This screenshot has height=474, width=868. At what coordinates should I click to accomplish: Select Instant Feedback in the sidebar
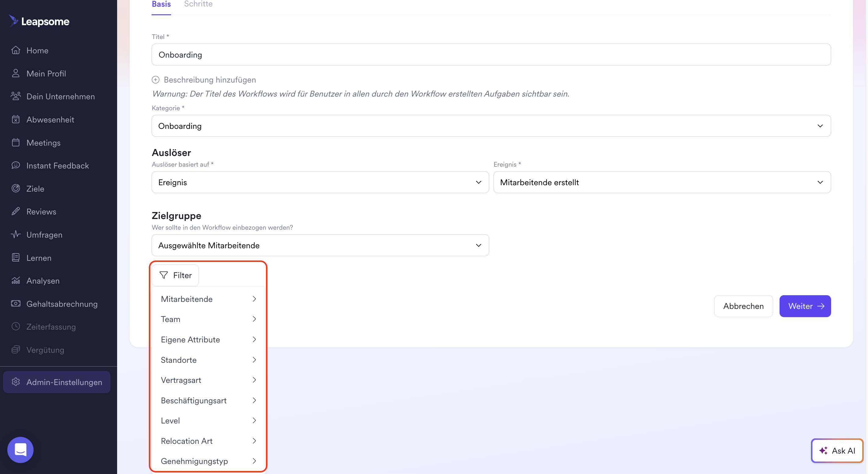click(x=58, y=165)
